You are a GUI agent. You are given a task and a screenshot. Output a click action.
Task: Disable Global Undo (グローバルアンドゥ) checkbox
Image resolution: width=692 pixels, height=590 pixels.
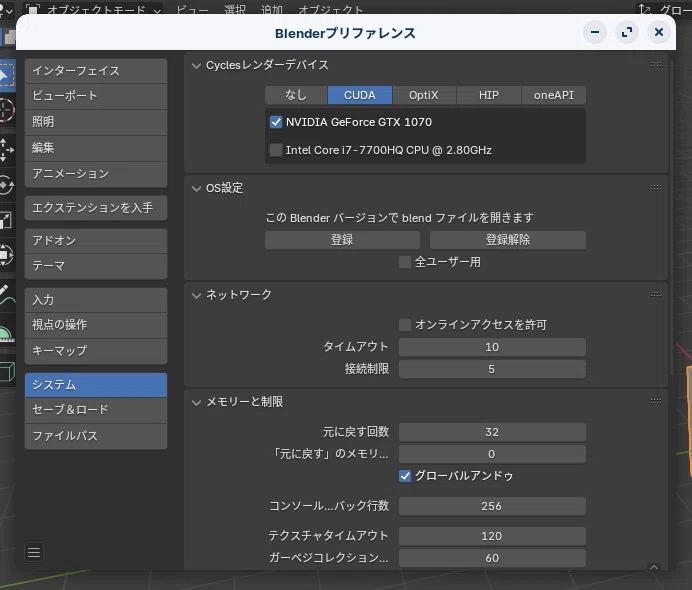405,476
